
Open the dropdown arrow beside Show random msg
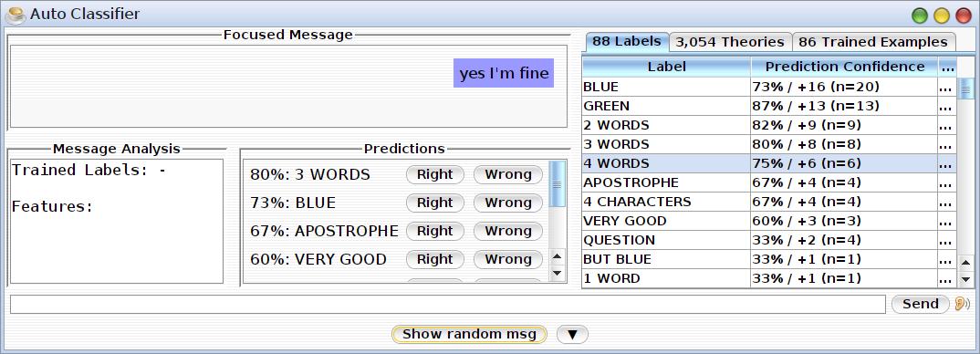(572, 335)
